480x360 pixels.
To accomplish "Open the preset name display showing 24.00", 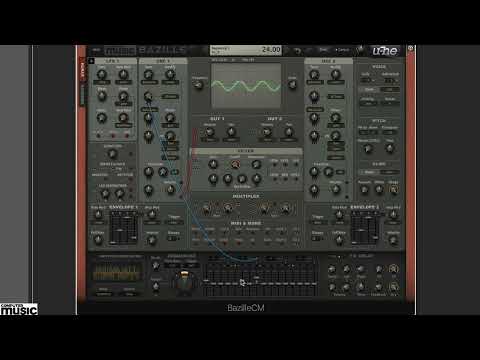I will coord(246,50).
